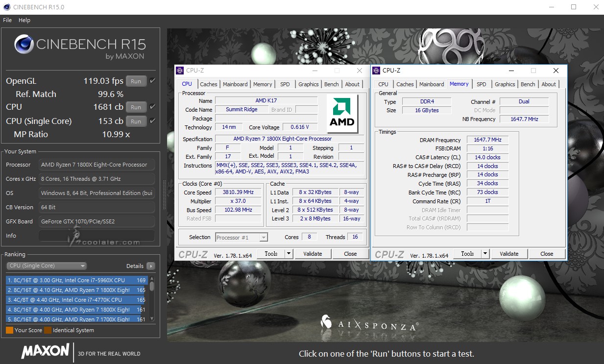Toggle the CPU test checkmark

point(152,106)
